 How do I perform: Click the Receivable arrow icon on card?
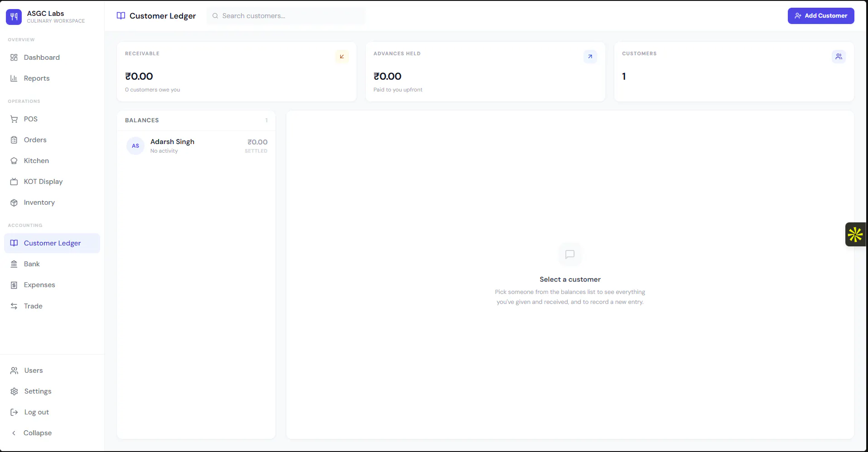point(342,57)
